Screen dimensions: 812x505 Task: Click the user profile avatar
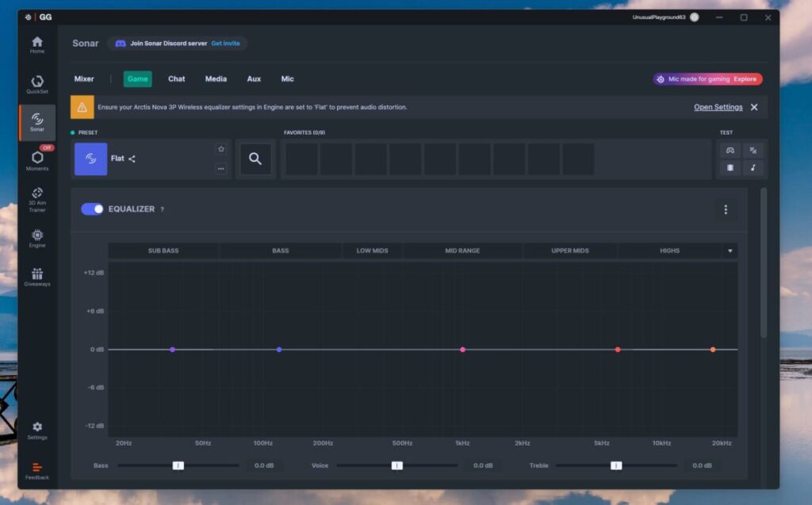pos(695,17)
